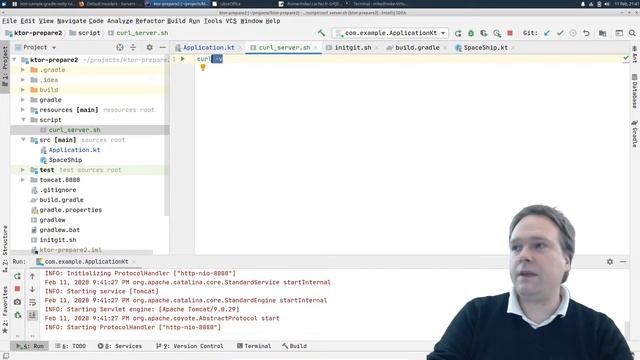This screenshot has height=360, width=640.
Task: Take thread dump camera icon
Action: tap(17, 302)
